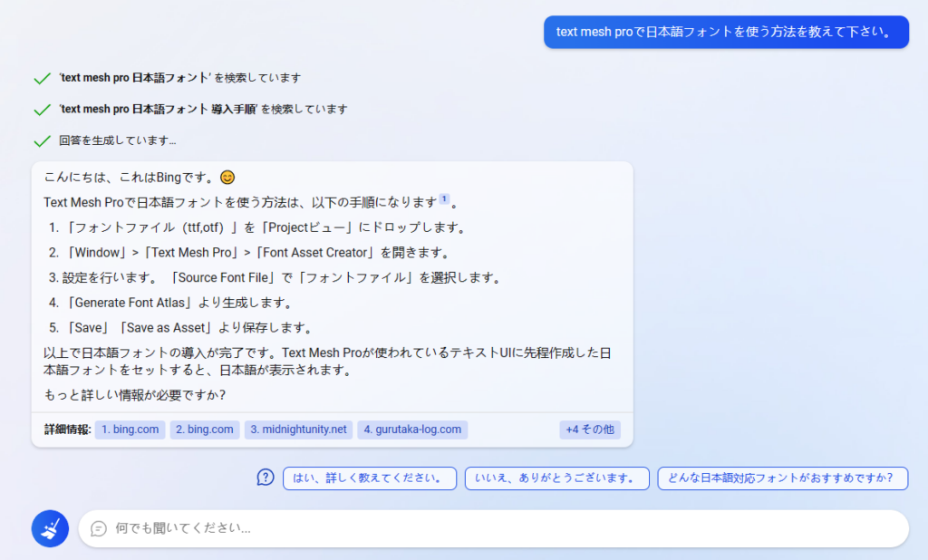This screenshot has width=928, height=560.
Task: Click green checkmark beside 導入手順 search line
Action: pos(42,110)
